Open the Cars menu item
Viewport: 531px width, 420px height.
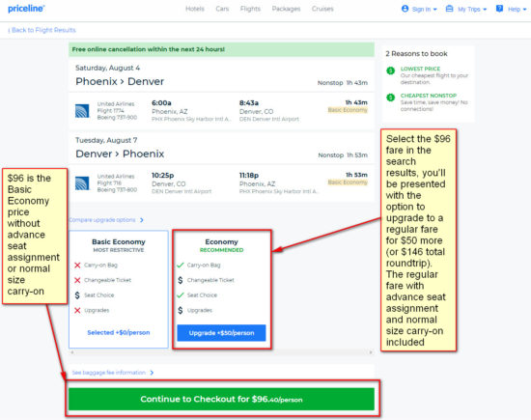coord(222,9)
